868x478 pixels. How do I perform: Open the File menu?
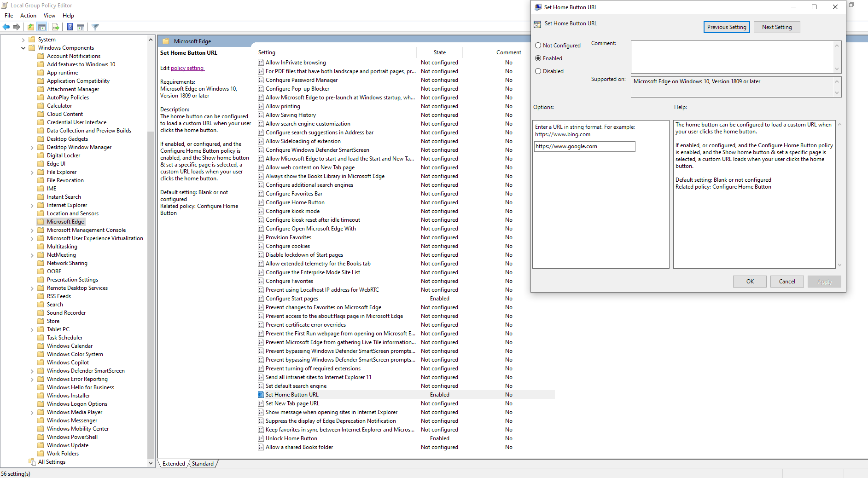[x=9, y=16]
